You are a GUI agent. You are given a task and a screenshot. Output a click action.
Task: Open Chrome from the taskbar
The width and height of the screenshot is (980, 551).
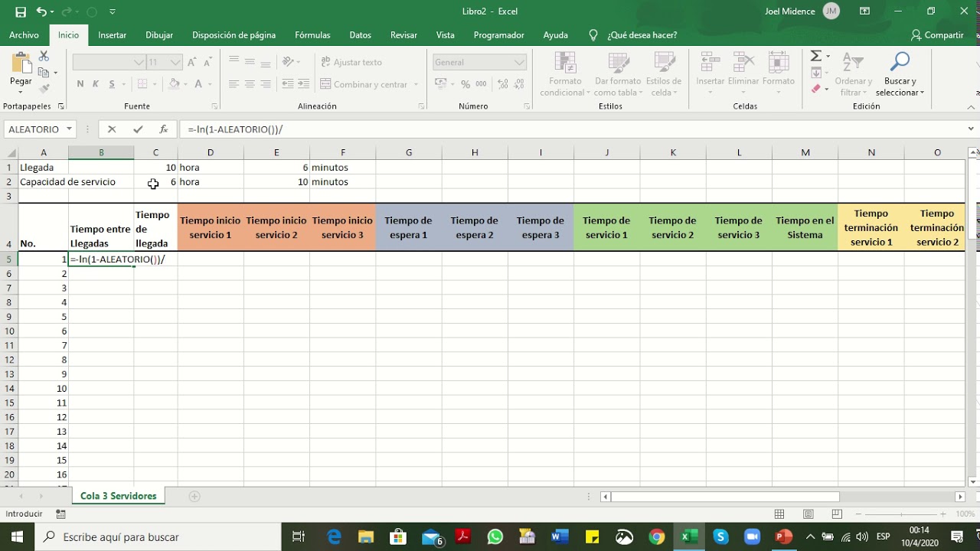point(657,536)
